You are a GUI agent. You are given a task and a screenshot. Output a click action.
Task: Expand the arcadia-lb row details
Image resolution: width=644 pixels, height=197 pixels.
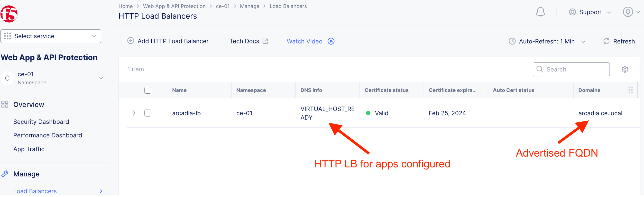134,113
